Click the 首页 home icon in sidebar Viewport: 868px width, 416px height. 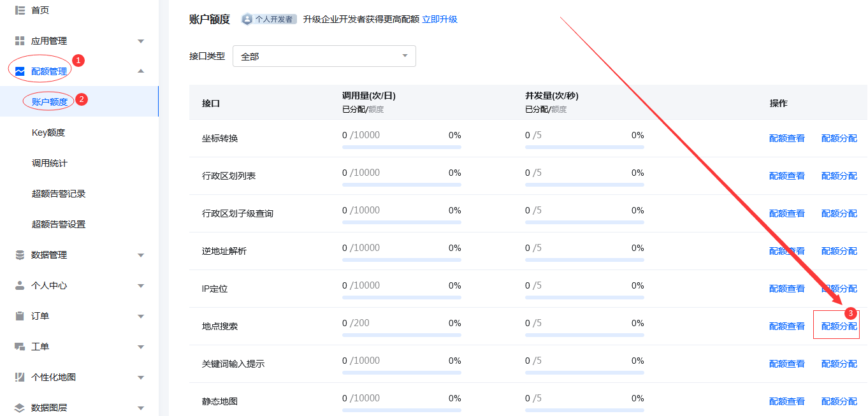click(x=20, y=10)
